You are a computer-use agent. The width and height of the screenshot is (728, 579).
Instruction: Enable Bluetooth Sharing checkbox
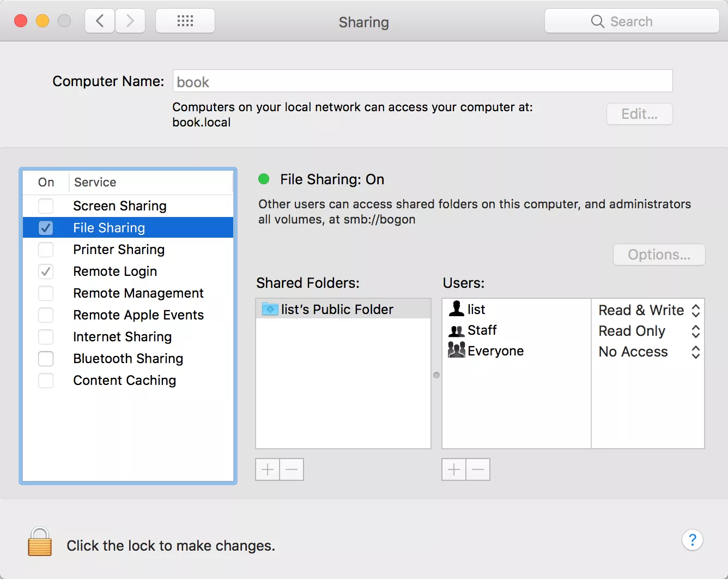coord(46,359)
